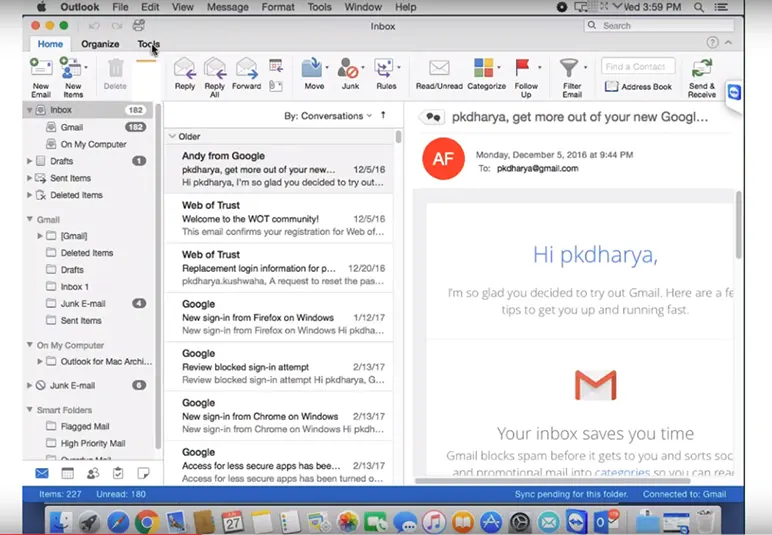Switch to Calendar view icon
772x535 pixels.
click(67, 473)
